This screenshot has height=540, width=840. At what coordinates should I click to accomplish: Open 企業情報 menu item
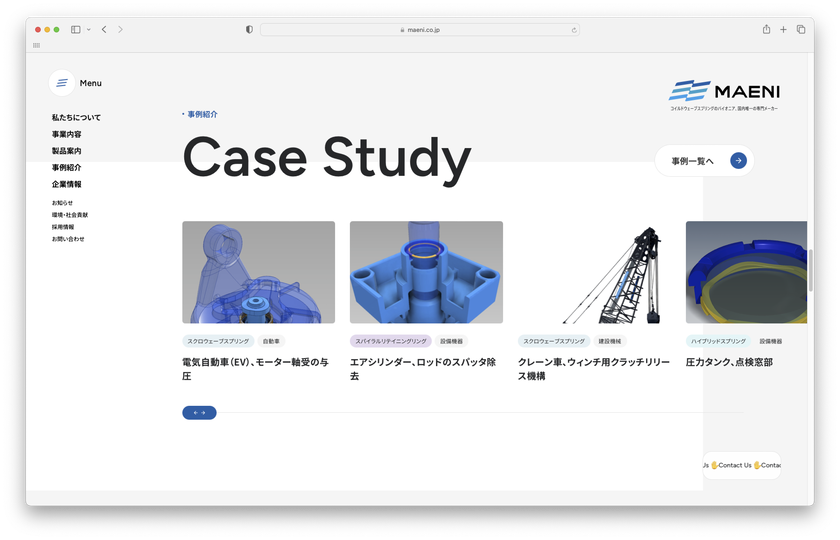point(67,184)
